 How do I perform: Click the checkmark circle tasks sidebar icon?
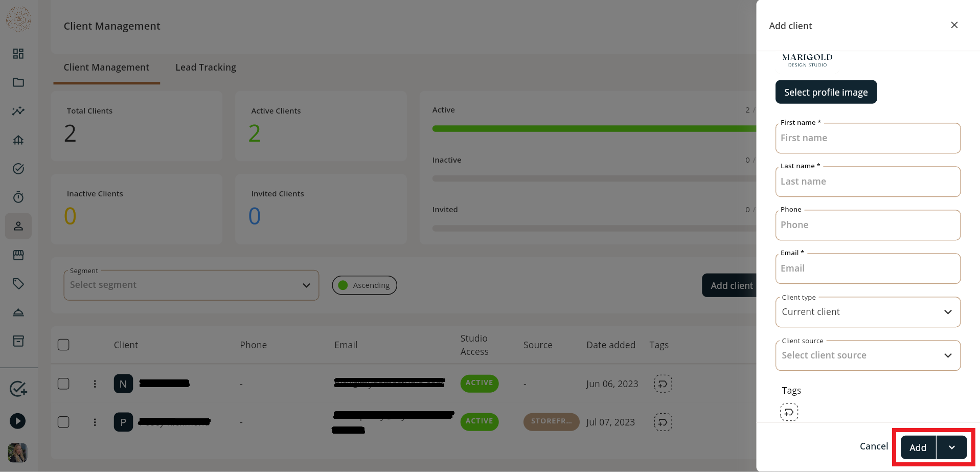click(x=18, y=169)
